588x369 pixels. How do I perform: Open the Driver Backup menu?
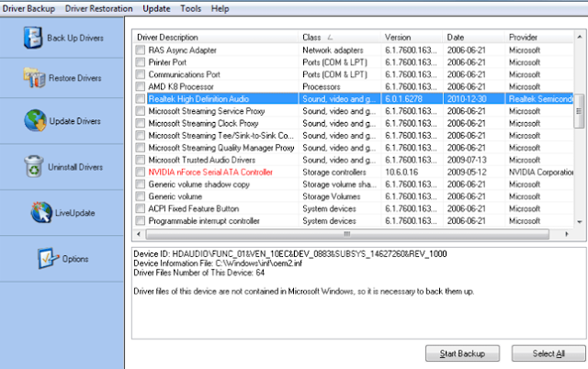[28, 8]
